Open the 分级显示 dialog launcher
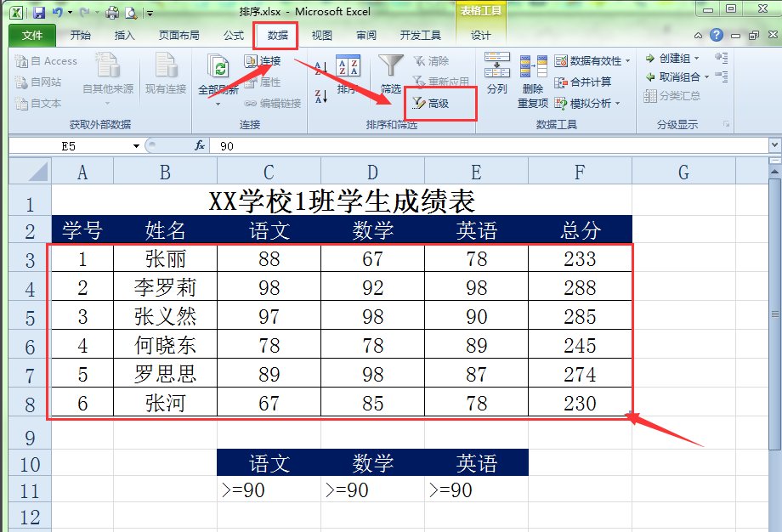 click(726, 123)
